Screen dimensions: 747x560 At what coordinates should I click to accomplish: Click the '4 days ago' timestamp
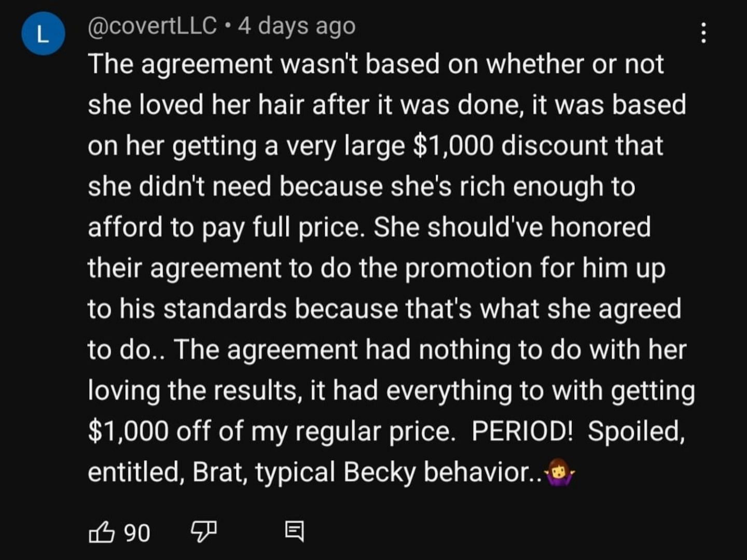click(297, 25)
